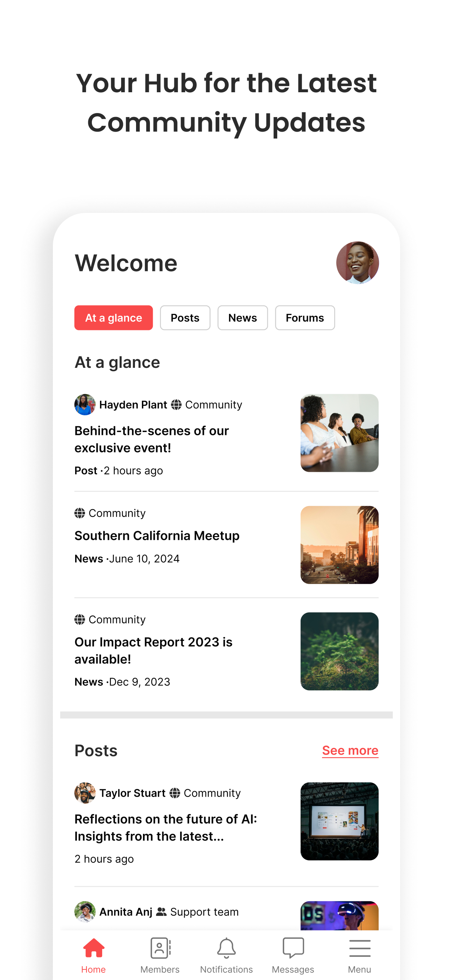This screenshot has width=453, height=980.
Task: Open the green plant thumbnail
Action: point(340,651)
